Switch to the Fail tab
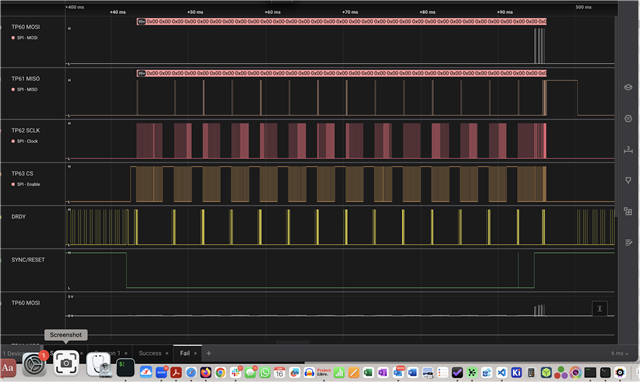Screen dimensions: 640x382 coord(185,353)
